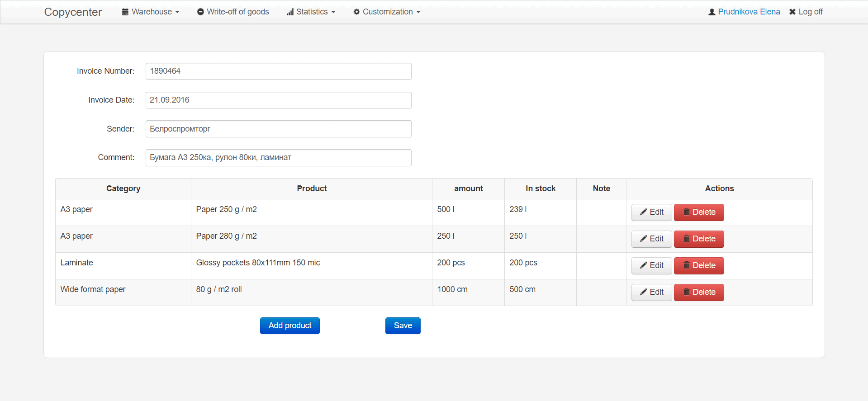The image size is (868, 401).
Task: Delete the Paper 280 g / m2 row
Action: click(699, 239)
